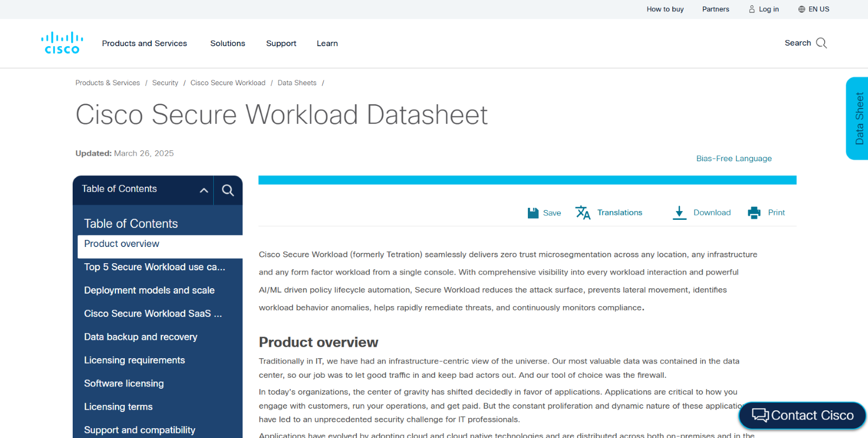Image resolution: width=868 pixels, height=438 pixels.
Task: Open the Learn menu
Action: (327, 43)
